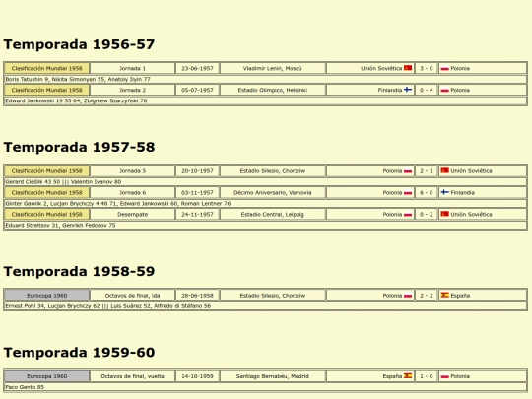Click the date 14-10-1959
The width and height of the screenshot is (532, 399).
click(x=197, y=376)
